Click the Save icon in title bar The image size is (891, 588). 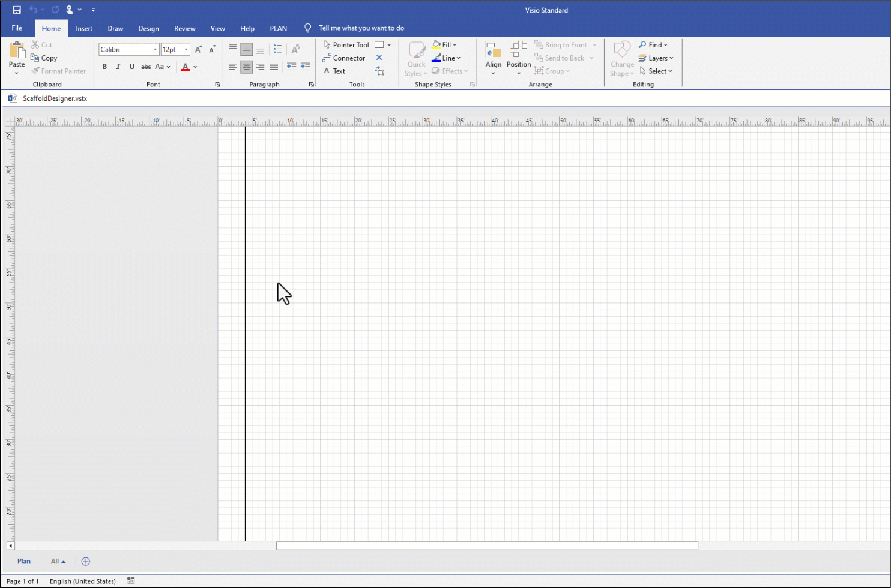[x=17, y=10]
